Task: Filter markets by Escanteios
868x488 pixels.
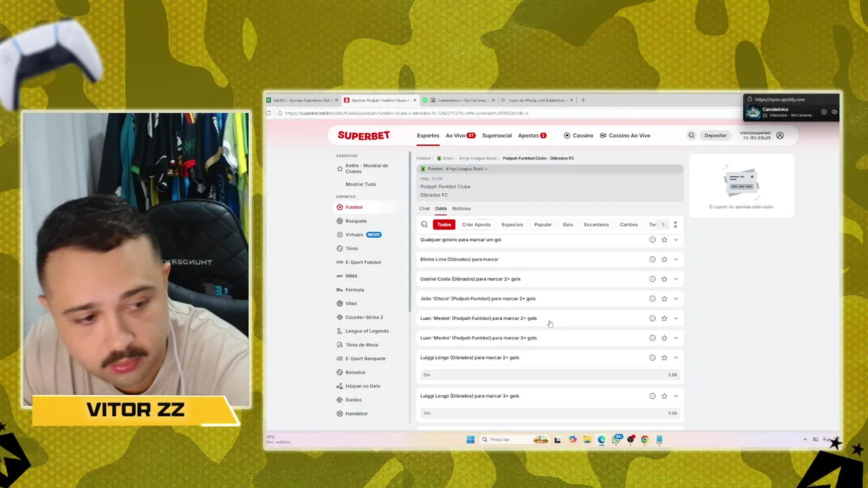Action: (597, 224)
